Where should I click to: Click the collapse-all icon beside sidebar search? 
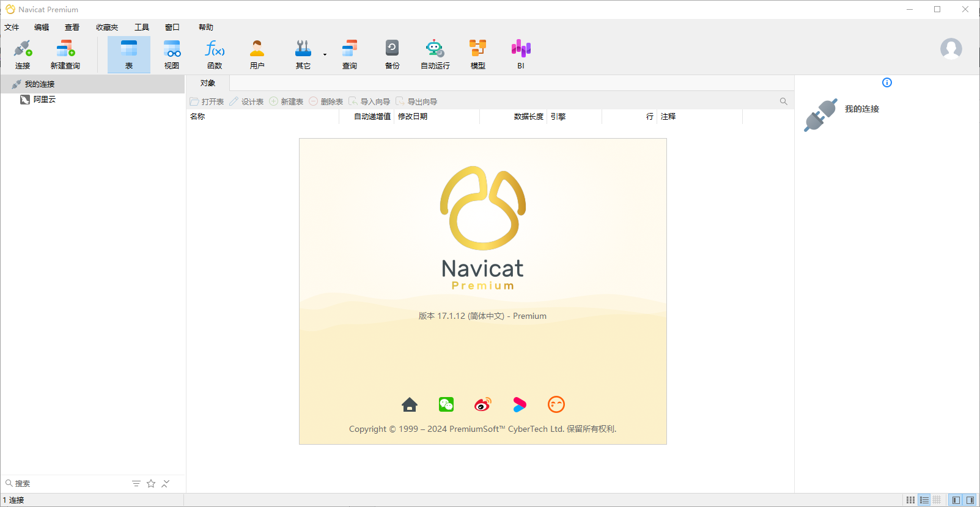pyautogui.click(x=166, y=483)
